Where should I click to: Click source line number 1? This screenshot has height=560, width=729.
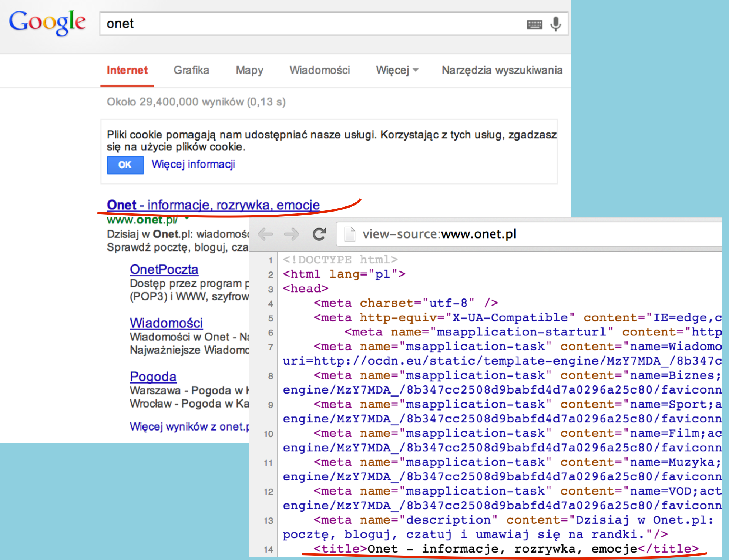coord(271,260)
